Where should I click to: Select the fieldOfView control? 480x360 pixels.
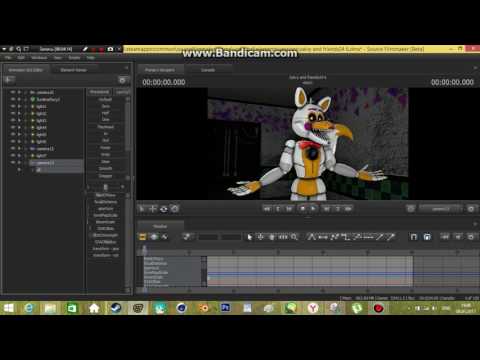105,195
